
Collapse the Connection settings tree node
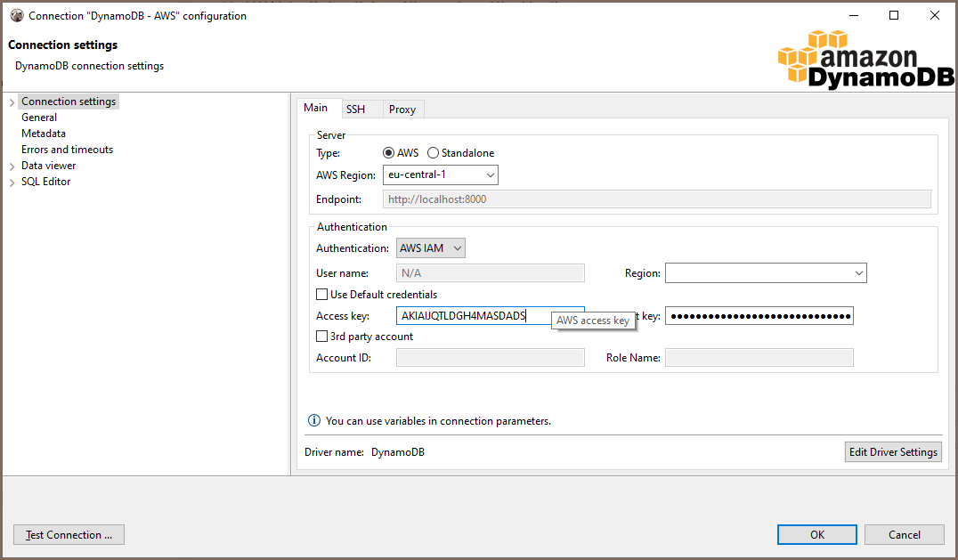pyautogui.click(x=11, y=101)
